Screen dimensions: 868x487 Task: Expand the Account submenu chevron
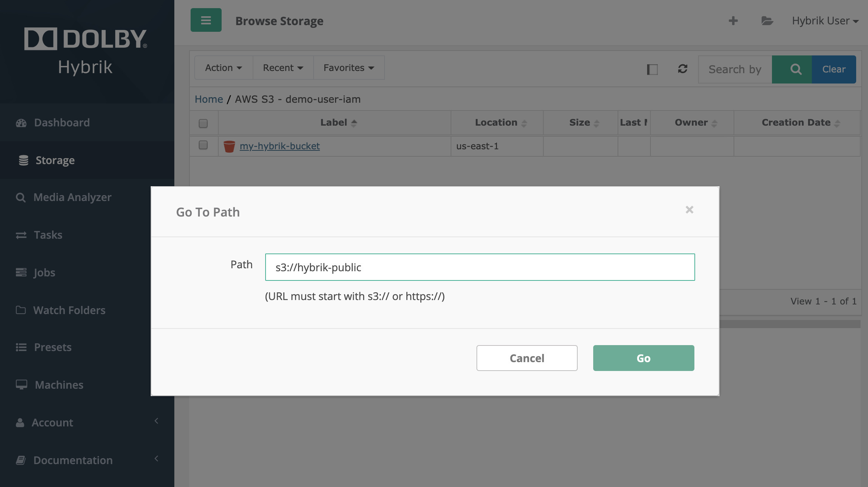pos(156,421)
